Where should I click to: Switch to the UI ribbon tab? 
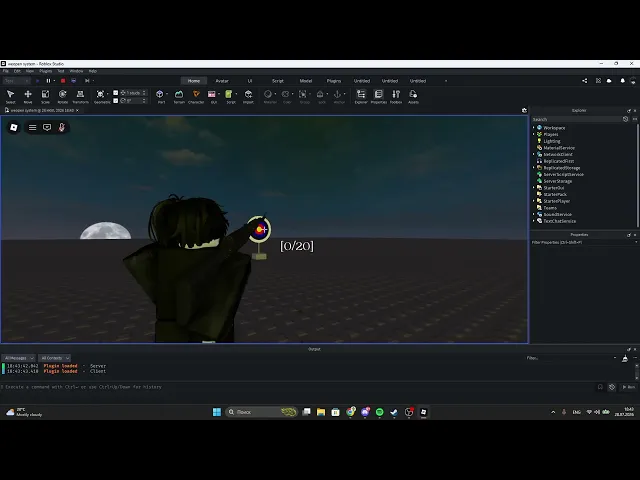pos(250,81)
